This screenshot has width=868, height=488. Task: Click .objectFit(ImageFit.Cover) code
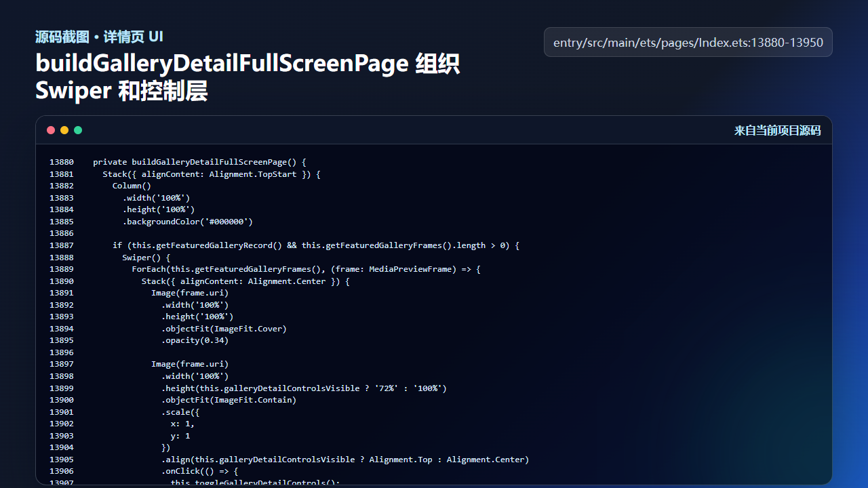coord(224,329)
